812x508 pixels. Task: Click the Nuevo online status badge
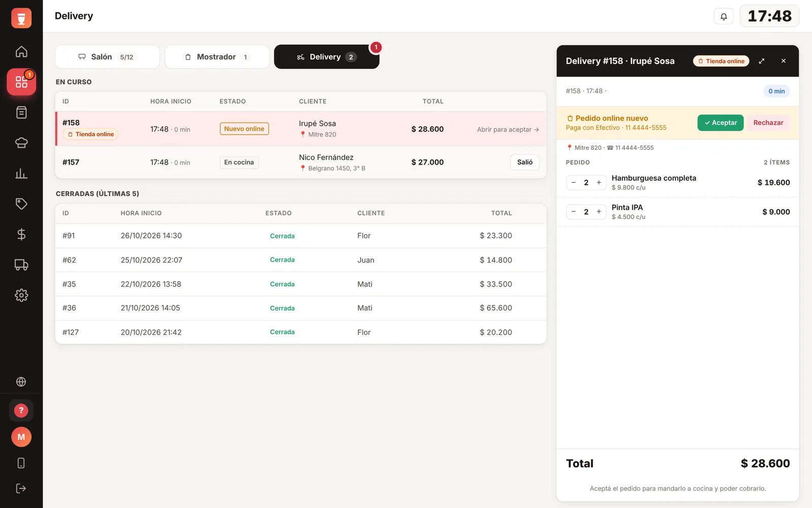pos(244,129)
